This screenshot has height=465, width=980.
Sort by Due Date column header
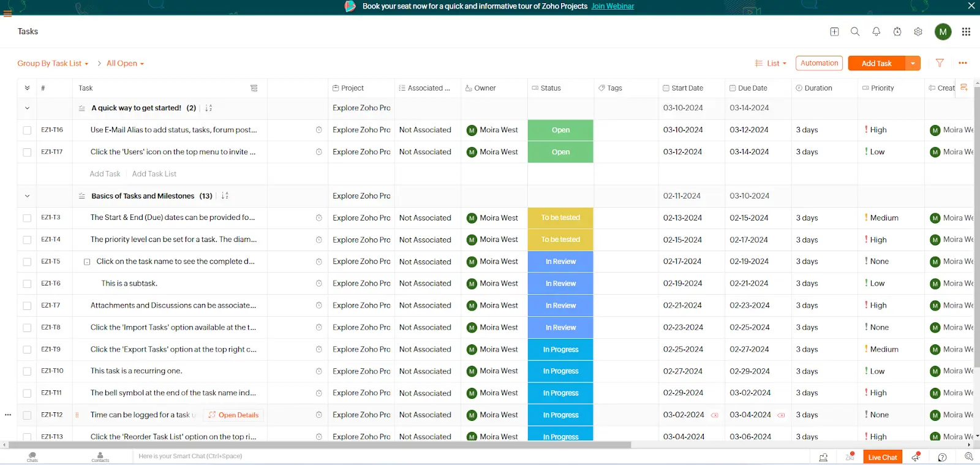(x=748, y=88)
